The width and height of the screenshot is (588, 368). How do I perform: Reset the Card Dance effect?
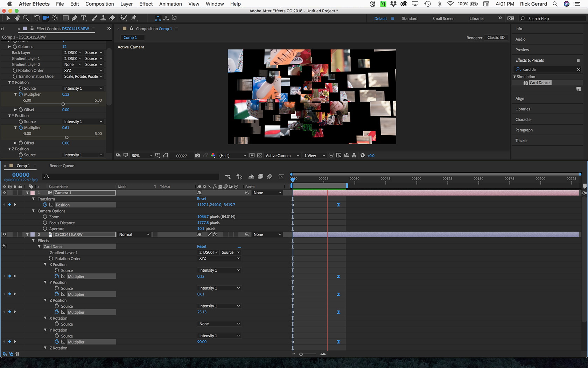202,247
